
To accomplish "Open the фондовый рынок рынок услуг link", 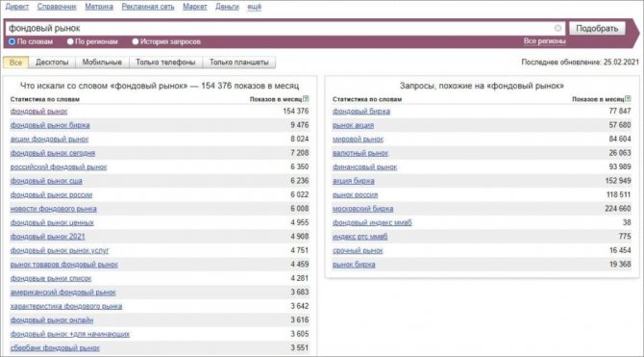I will pos(60,250).
